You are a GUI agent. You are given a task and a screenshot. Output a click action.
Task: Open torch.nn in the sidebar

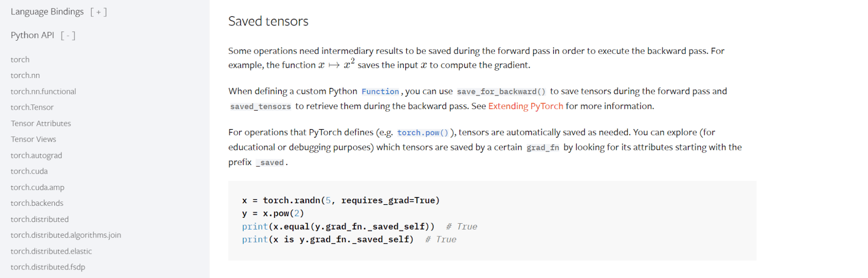point(25,75)
